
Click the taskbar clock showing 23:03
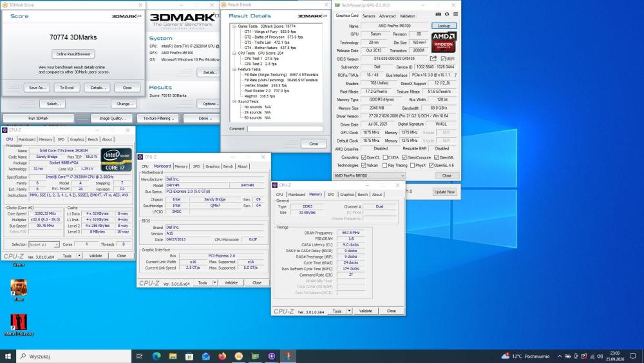coord(615,356)
